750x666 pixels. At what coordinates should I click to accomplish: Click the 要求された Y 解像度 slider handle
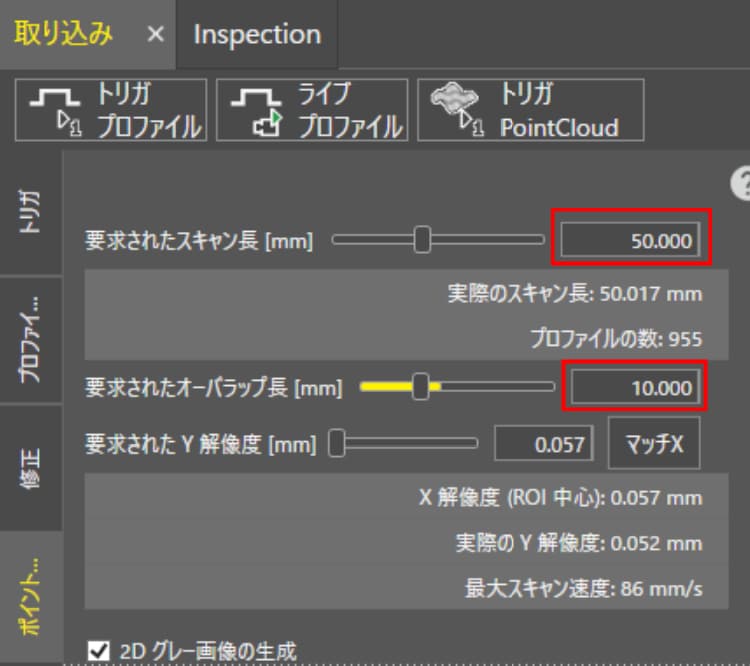337,444
